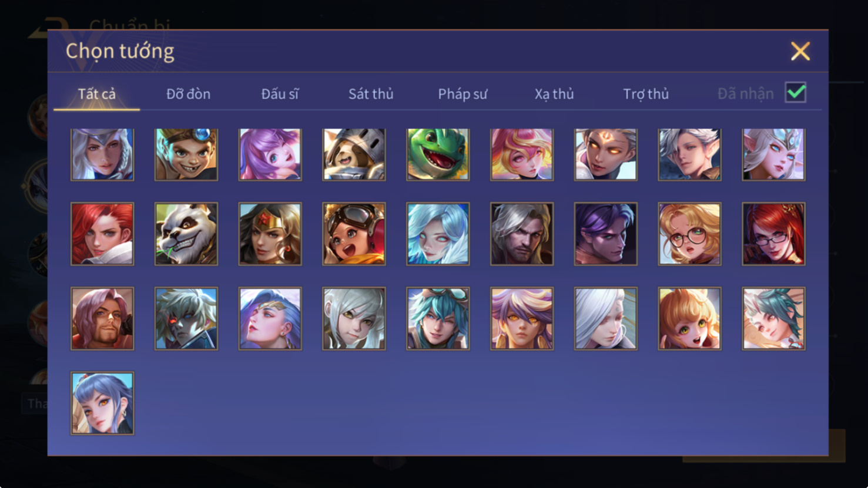Choose the Wonder Woman hero with tiara
This screenshot has height=488, width=868.
(x=270, y=234)
